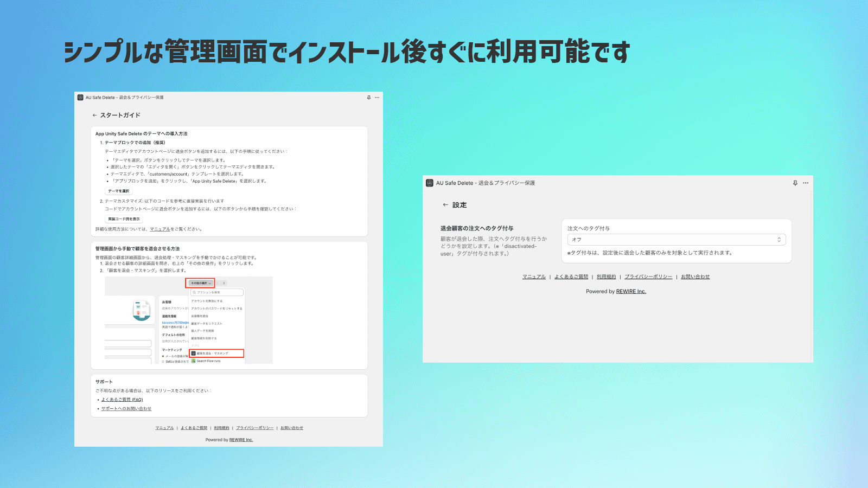The image size is (868, 488).
Task: Expand その他の操作 dropdown in guide image
Action: (x=201, y=283)
